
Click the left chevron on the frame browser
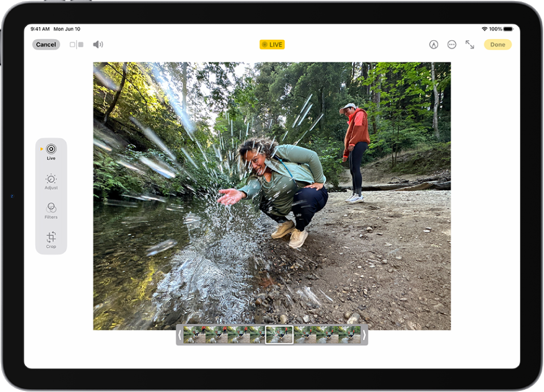[x=180, y=335]
